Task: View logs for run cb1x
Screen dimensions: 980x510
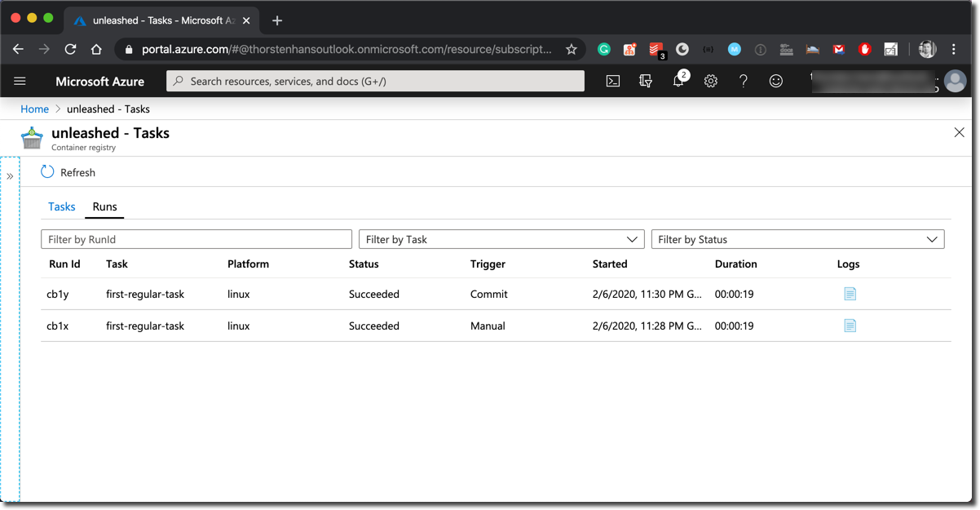Action: point(850,326)
